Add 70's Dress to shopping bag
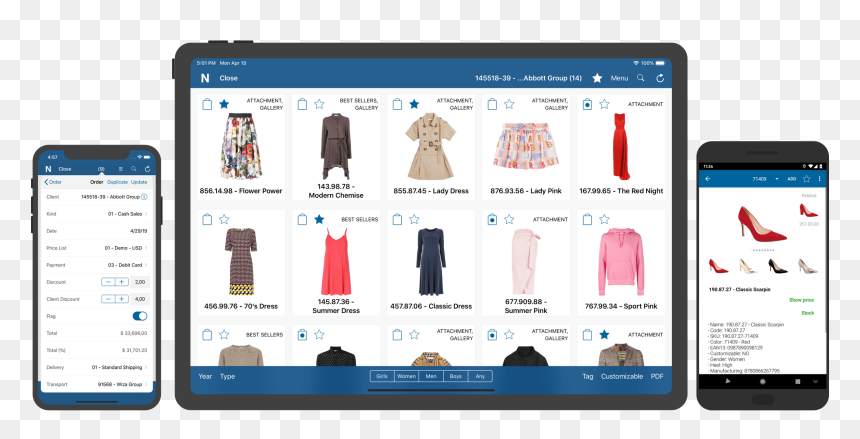860x439 pixels. (207, 219)
